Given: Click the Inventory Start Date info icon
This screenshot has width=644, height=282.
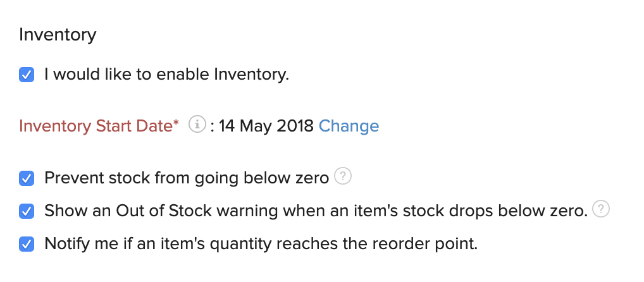Looking at the screenshot, I should pyautogui.click(x=198, y=125).
